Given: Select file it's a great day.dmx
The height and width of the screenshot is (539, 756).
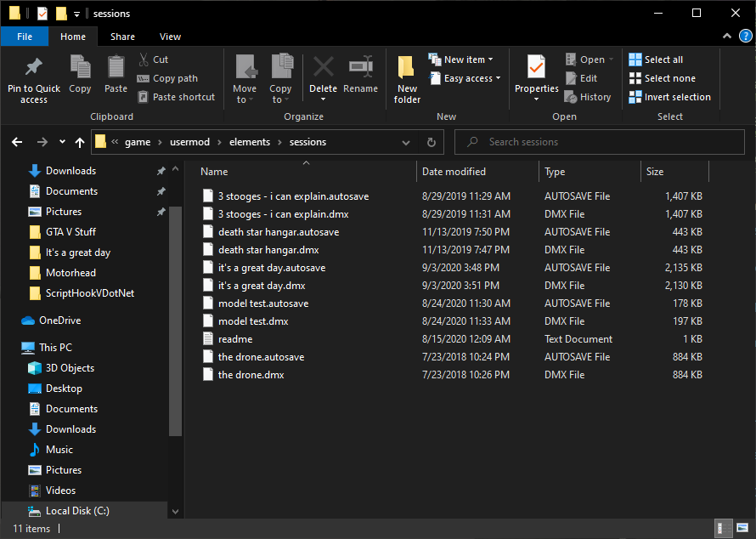Looking at the screenshot, I should point(262,286).
